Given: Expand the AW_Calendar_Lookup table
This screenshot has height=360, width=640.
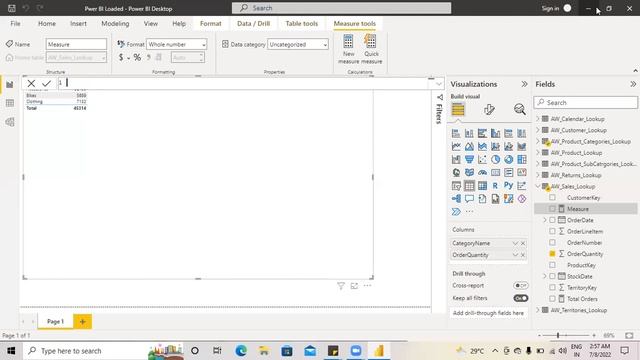Looking at the screenshot, I should tap(538, 119).
